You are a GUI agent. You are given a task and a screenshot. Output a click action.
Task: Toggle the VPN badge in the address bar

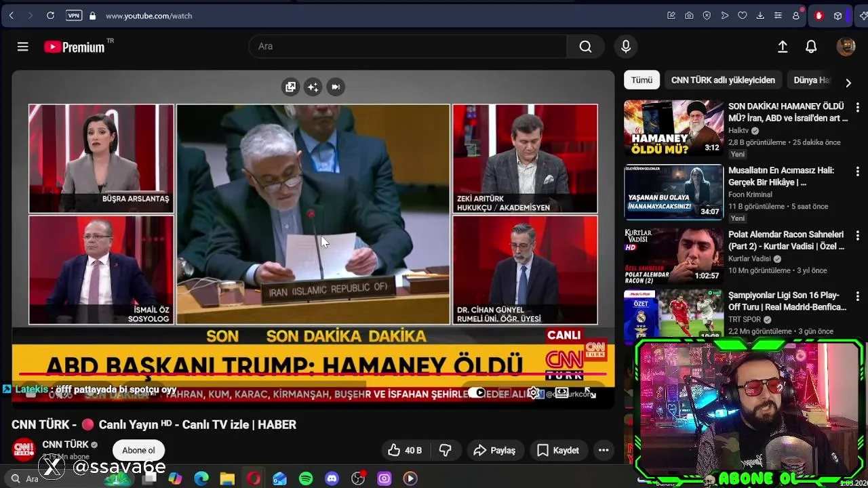click(x=74, y=16)
